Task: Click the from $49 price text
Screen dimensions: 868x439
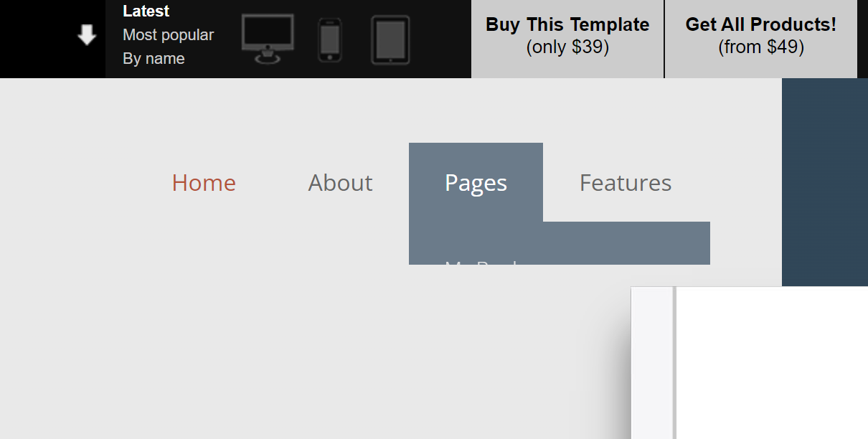Action: click(761, 47)
